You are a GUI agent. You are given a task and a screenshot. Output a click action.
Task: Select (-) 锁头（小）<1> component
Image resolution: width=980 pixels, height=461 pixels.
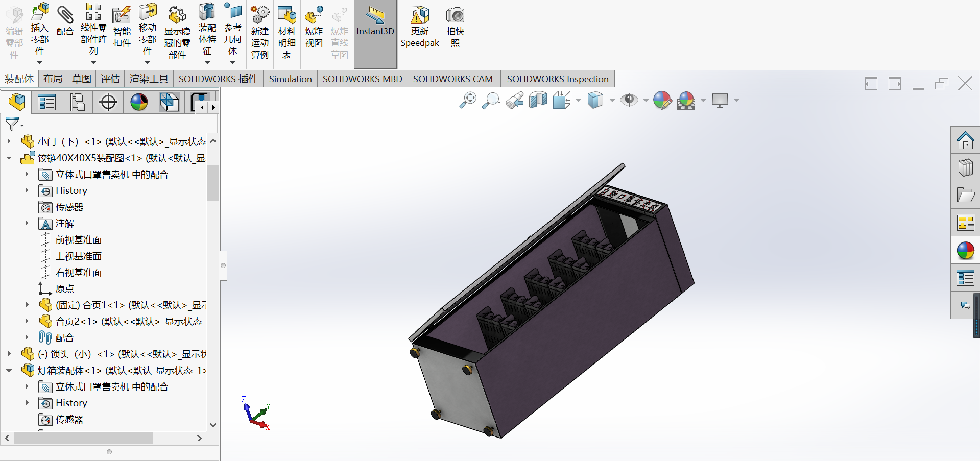(122, 354)
